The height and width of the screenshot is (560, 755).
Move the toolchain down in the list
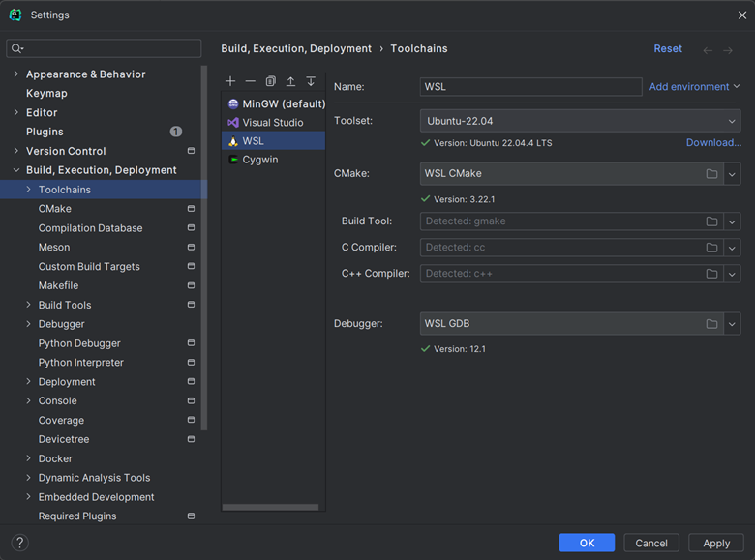pos(311,81)
